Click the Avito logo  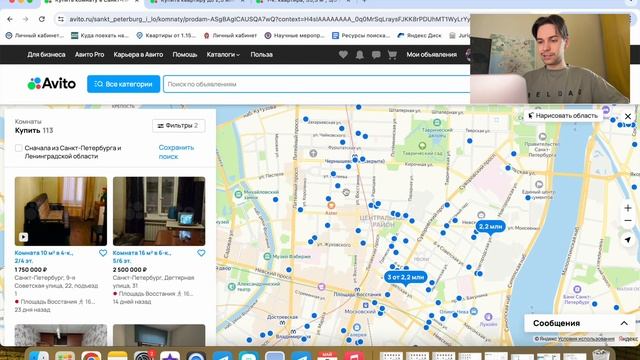point(52,84)
